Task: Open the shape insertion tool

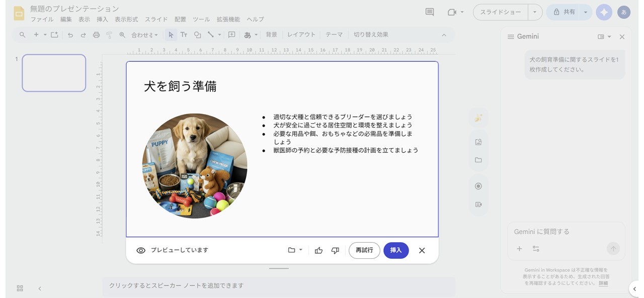Action: coord(197,35)
